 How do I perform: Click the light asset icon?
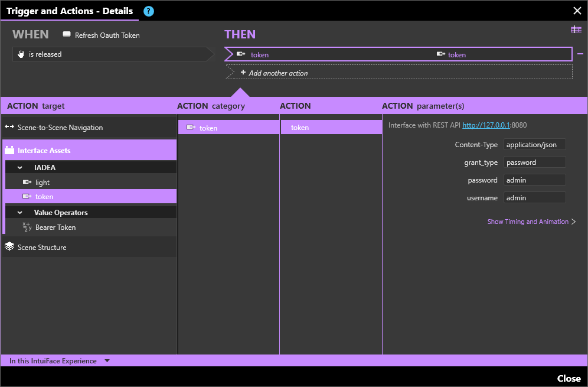[x=27, y=182]
